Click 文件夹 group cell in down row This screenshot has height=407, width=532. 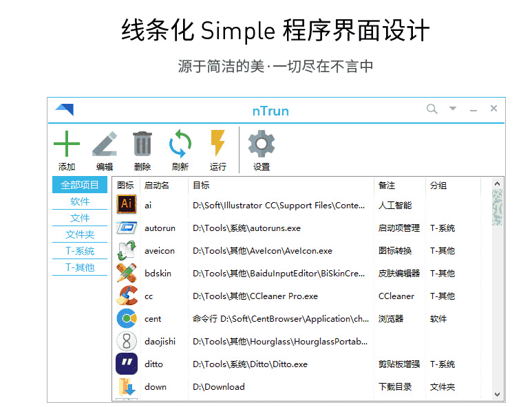443,387
